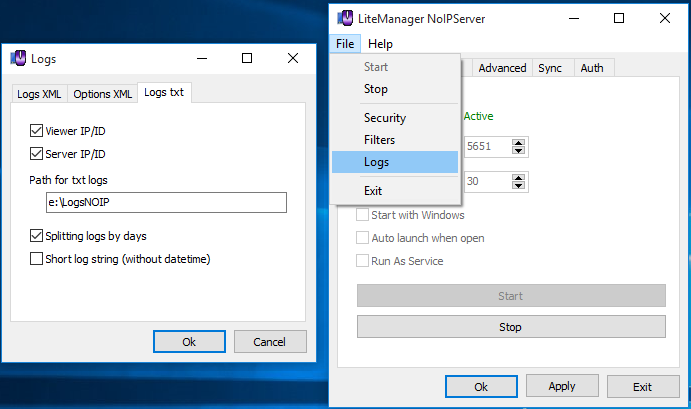Image resolution: width=691 pixels, height=409 pixels.
Task: Enable Run As Service checkbox
Action: click(x=362, y=260)
